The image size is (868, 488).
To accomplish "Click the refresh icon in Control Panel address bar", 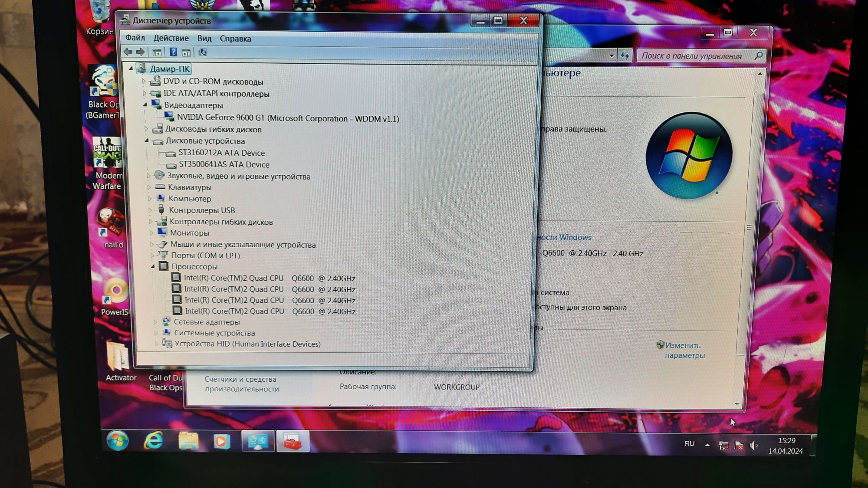I will click(625, 55).
